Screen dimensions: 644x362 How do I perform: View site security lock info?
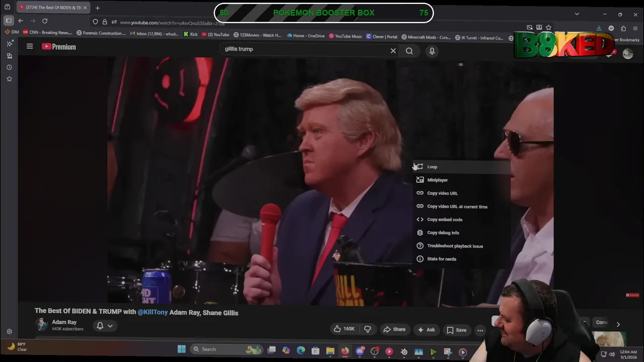click(x=105, y=22)
